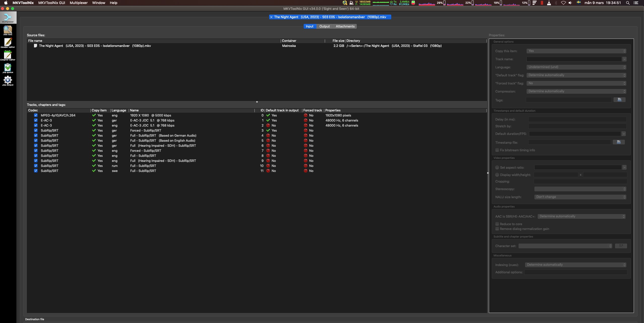Image resolution: width=644 pixels, height=323 pixels.
Task: Click the Timestamp file browse icon
Action: coord(618,142)
